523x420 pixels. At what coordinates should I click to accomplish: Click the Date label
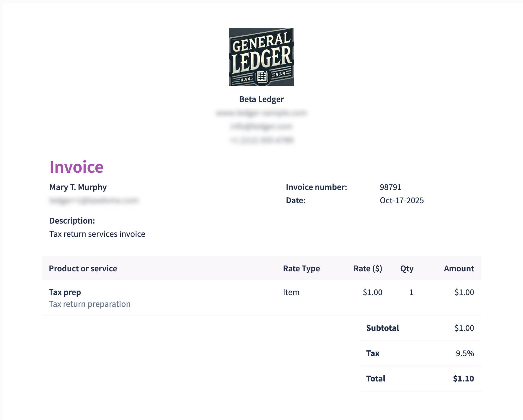point(295,200)
